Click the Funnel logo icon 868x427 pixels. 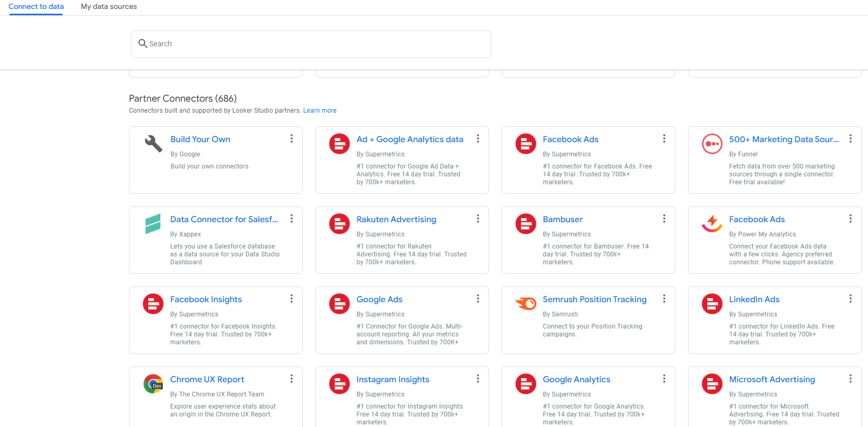[x=712, y=144]
